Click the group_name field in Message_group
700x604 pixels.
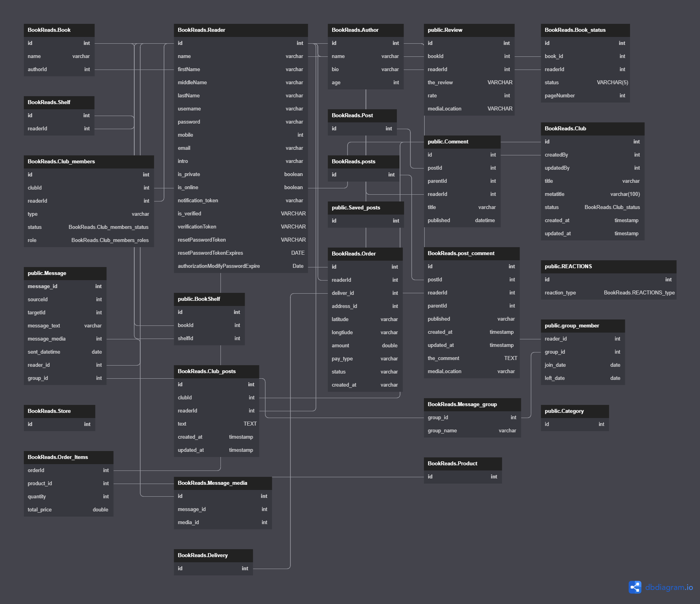472,431
